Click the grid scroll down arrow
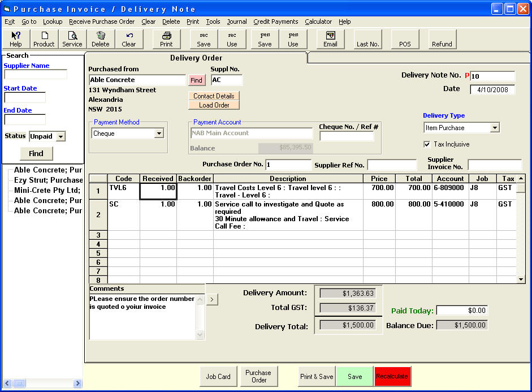532x392 pixels. (521, 279)
